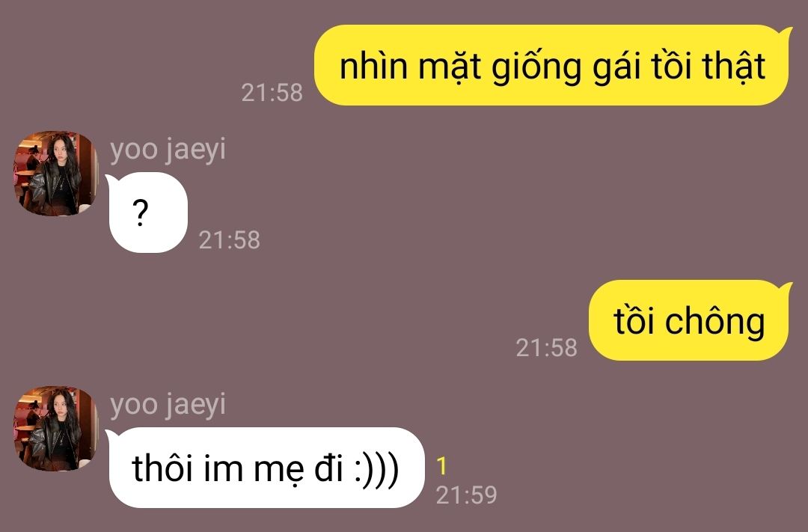Click yoo jaeyi name above "thôi im mẹ đi" bubble
This screenshot has width=808, height=532.
168,406
